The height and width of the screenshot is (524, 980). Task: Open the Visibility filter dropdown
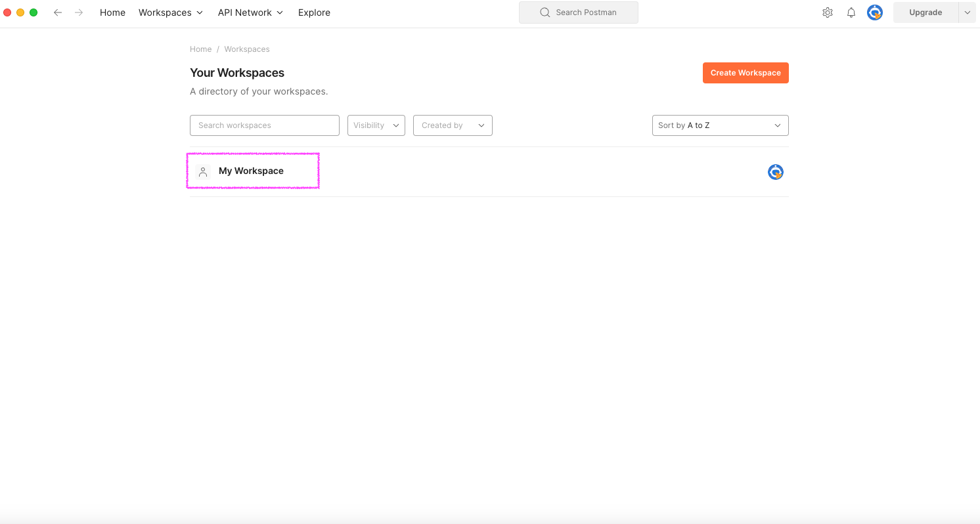(x=376, y=125)
